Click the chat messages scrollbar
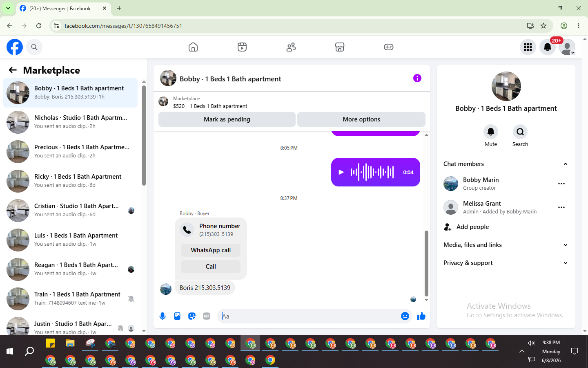Viewport: 588px width, 368px height. tap(426, 263)
